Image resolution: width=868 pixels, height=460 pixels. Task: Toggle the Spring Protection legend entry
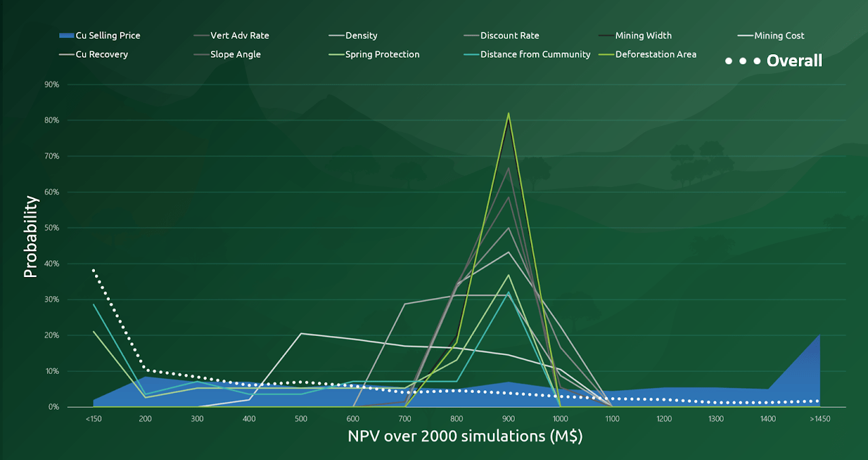[x=382, y=54]
